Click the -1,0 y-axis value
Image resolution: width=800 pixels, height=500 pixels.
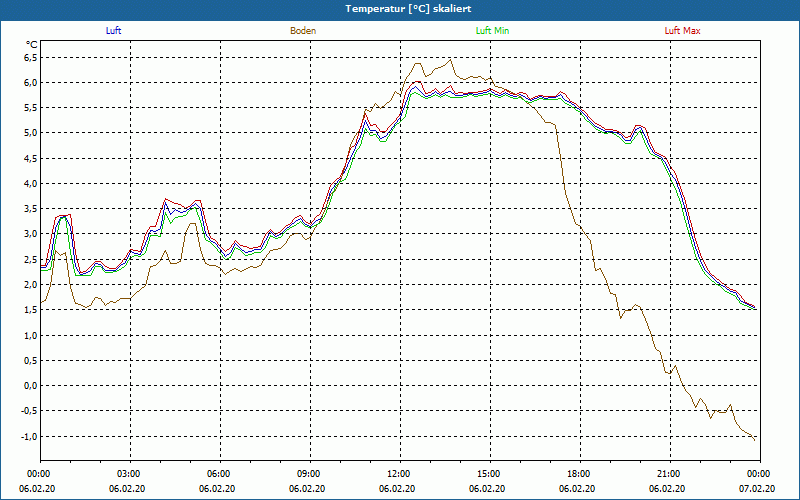[30, 436]
